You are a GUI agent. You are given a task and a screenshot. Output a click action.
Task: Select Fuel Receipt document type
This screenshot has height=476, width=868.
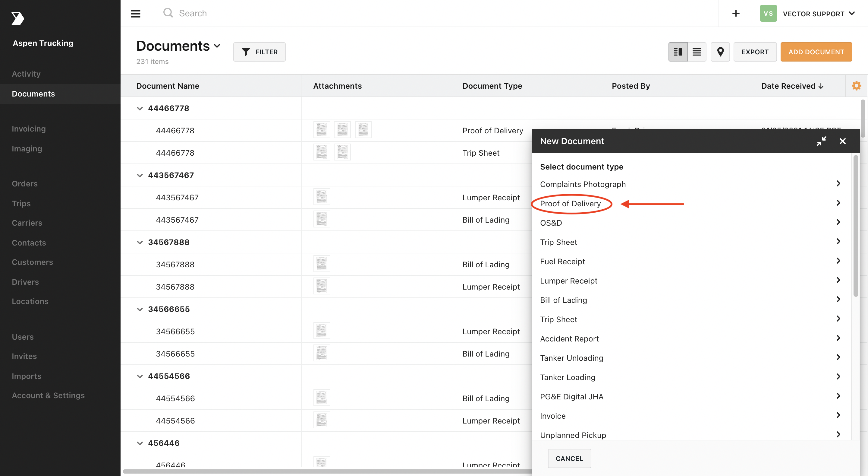[690, 261]
